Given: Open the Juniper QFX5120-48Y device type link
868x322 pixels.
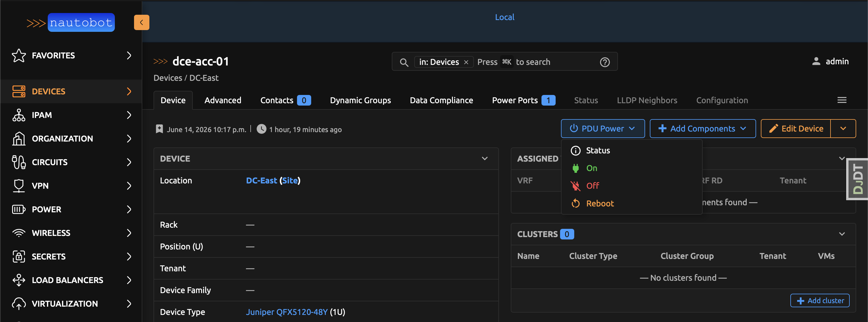Looking at the screenshot, I should (x=286, y=312).
